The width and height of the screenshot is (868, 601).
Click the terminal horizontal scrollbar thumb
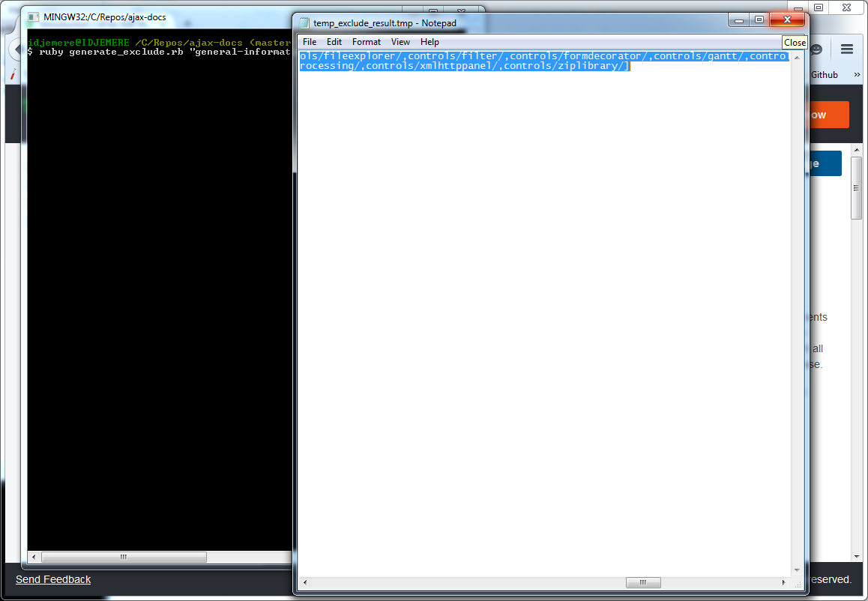[x=124, y=558]
